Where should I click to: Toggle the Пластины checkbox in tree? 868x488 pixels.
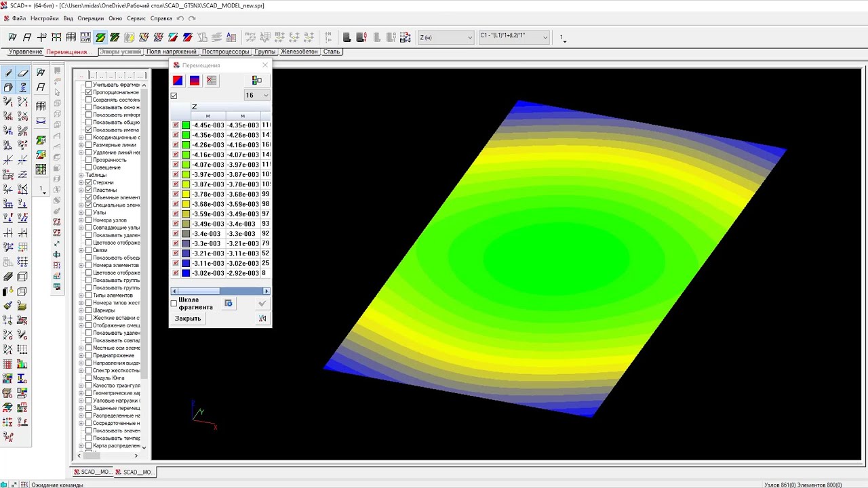coord(89,190)
